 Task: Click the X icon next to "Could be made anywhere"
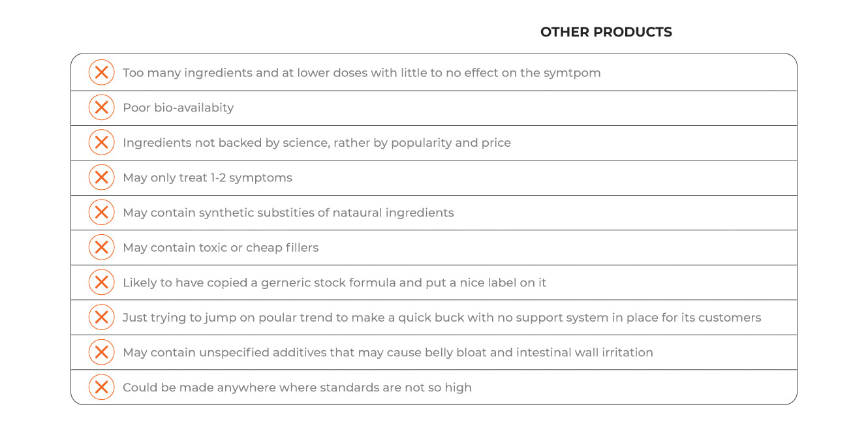(x=101, y=387)
